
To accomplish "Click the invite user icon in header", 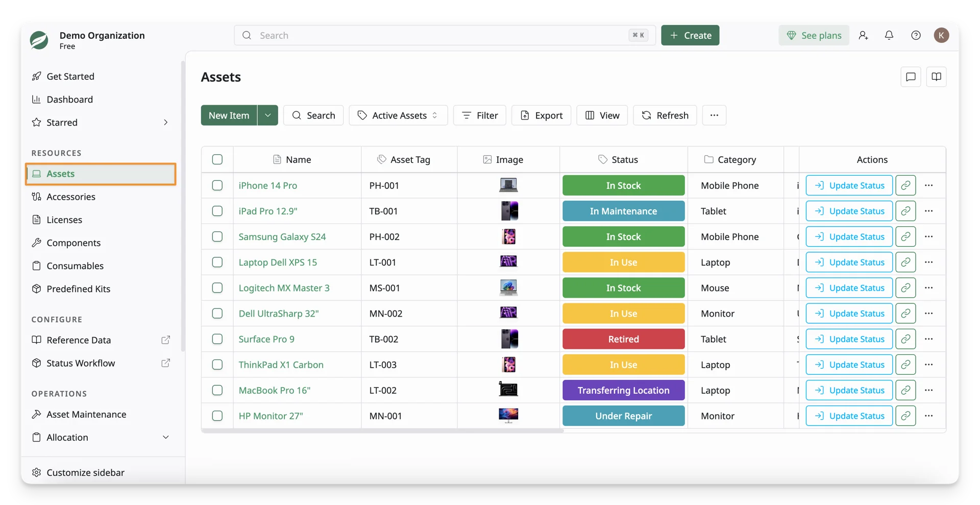I will [863, 35].
